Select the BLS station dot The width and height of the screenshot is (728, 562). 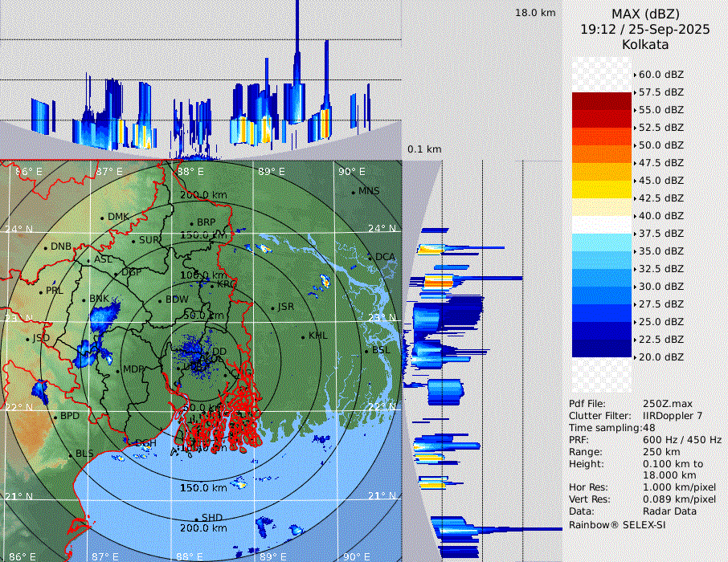[x=70, y=454]
